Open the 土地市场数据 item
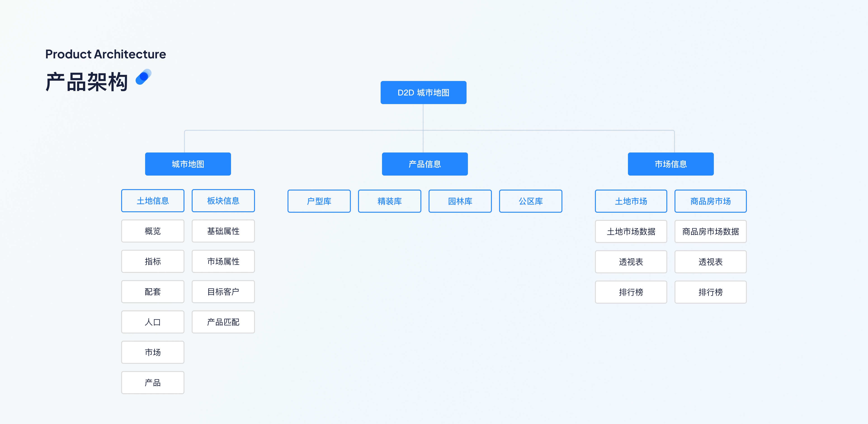 630,231
